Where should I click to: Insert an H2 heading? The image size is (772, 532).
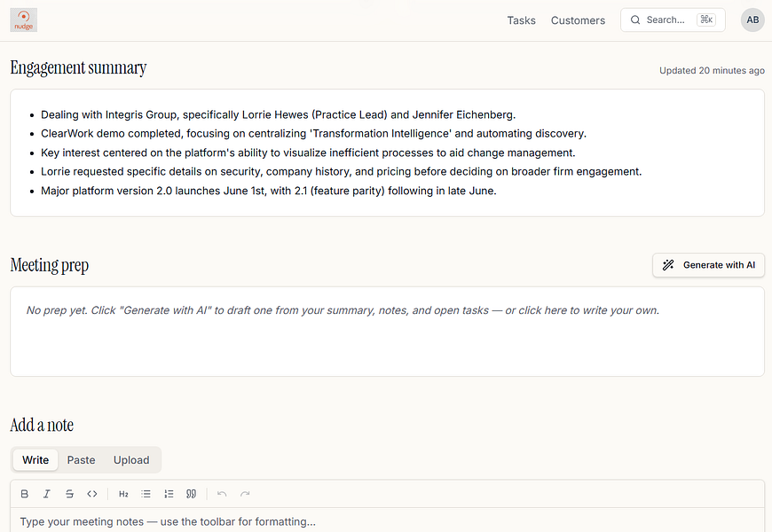point(123,494)
